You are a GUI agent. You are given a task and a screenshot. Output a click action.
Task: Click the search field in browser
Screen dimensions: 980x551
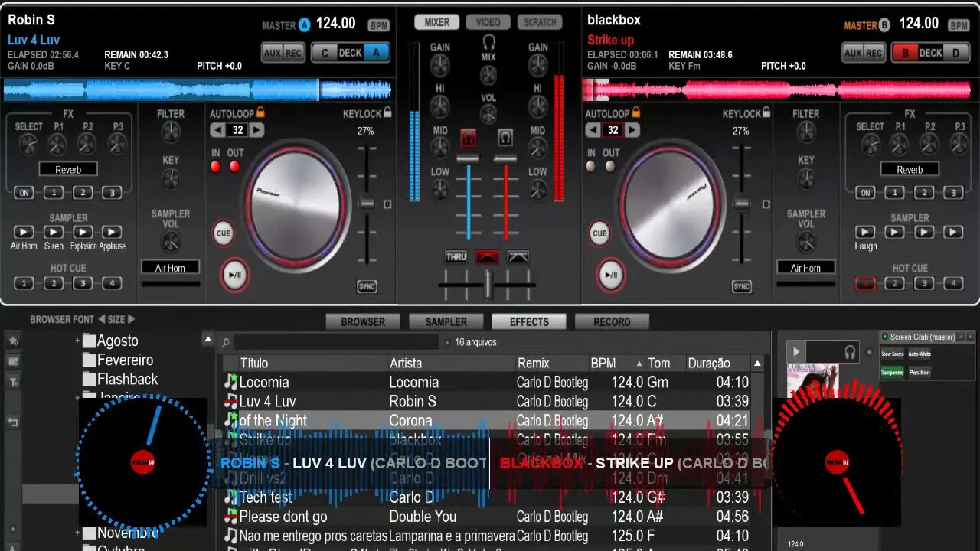pyautogui.click(x=336, y=342)
